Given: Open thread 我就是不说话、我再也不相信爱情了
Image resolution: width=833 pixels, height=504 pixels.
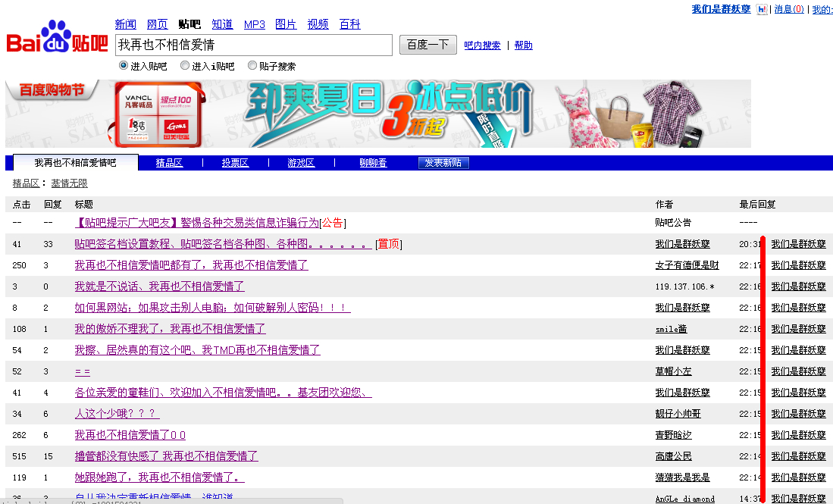Looking at the screenshot, I should pos(159,286).
